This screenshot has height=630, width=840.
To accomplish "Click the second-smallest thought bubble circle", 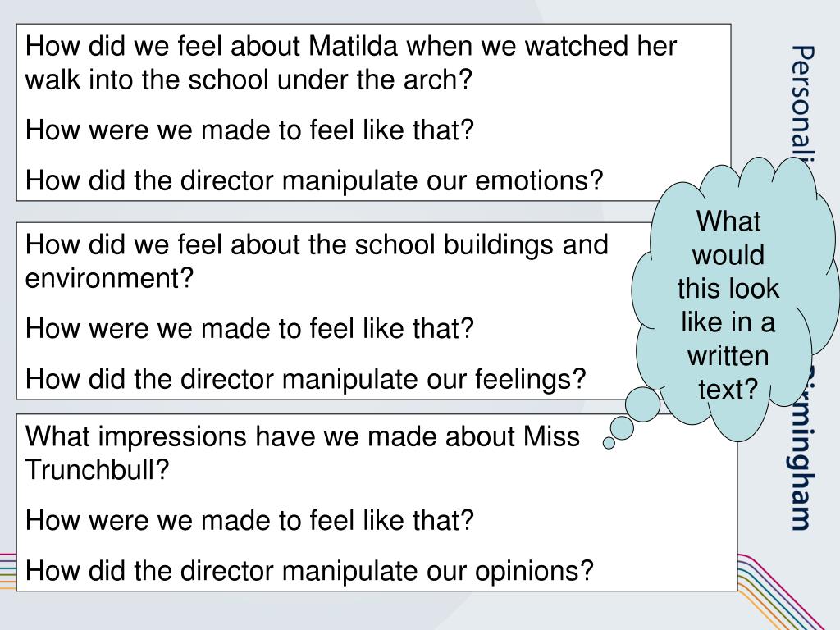I will coord(622,427).
